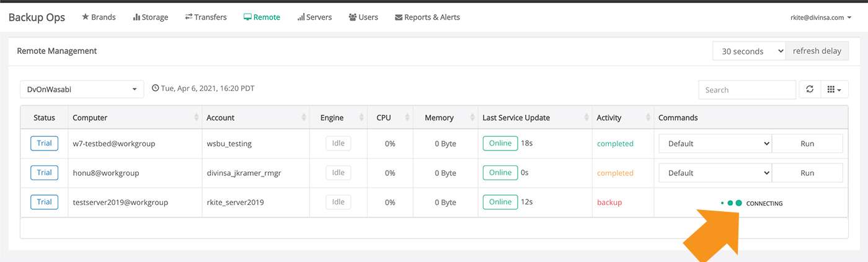
Task: Select computer testserver2019@workgroup
Action: click(x=120, y=203)
